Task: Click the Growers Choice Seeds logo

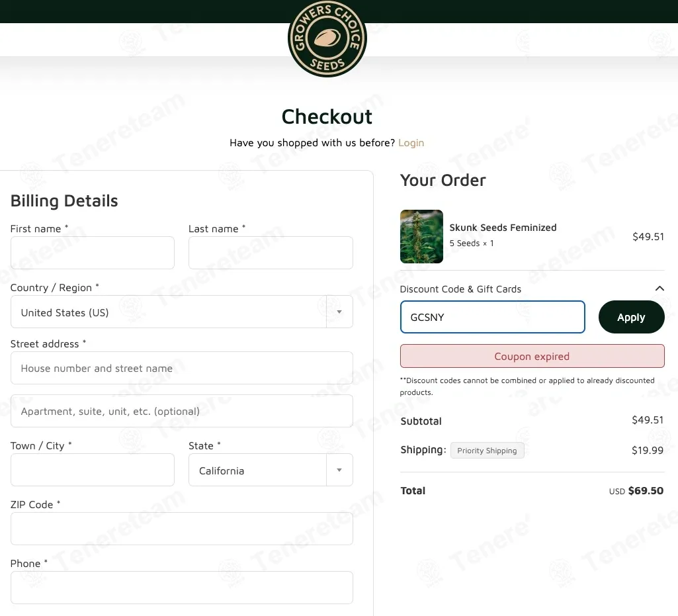Action: click(x=327, y=38)
